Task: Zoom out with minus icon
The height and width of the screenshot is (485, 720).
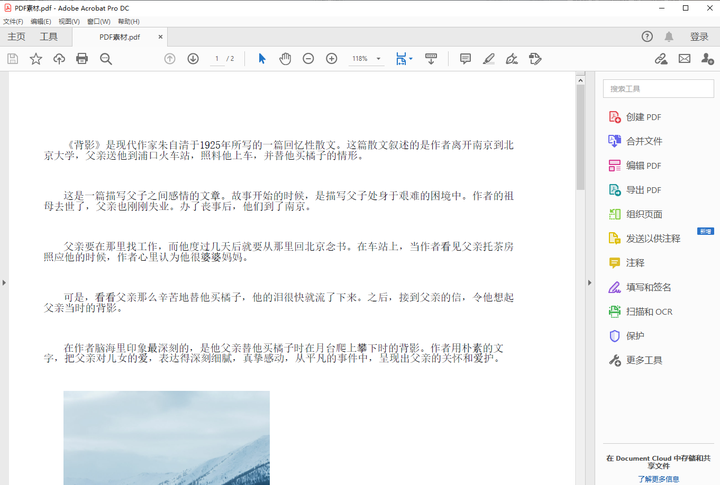Action: coord(309,59)
